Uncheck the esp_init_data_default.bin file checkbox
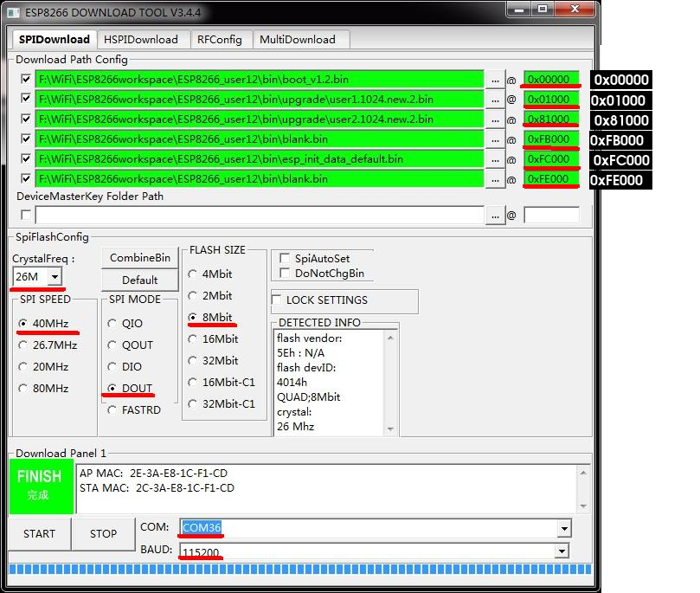The height and width of the screenshot is (593, 700). point(26,158)
